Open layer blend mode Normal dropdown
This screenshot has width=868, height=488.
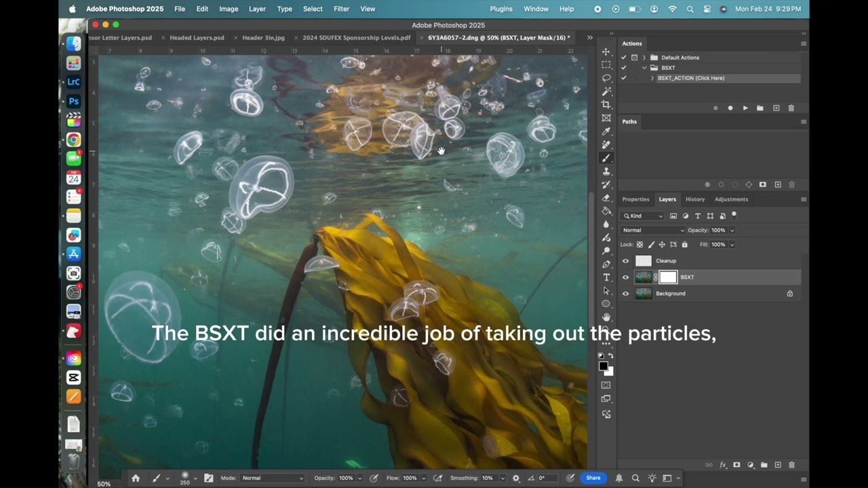(x=653, y=230)
